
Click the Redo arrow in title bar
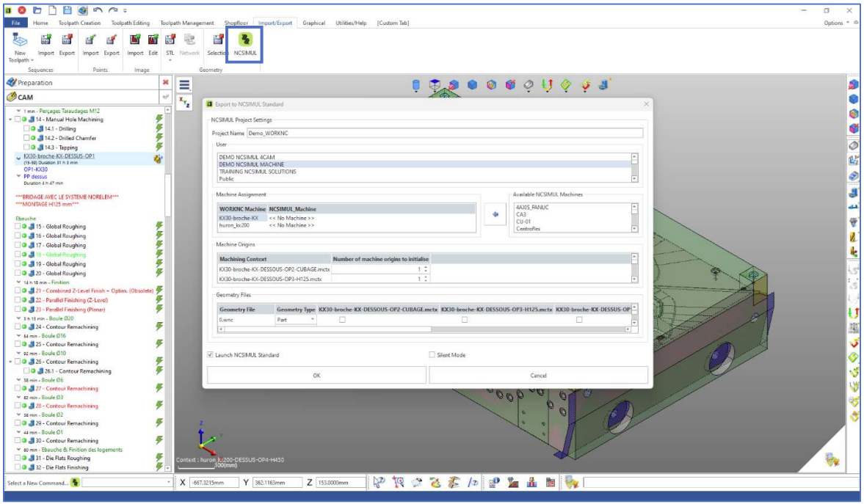[112, 10]
